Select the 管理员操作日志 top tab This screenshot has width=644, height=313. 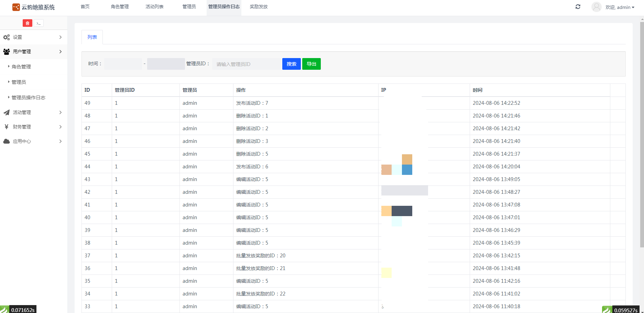[224, 7]
